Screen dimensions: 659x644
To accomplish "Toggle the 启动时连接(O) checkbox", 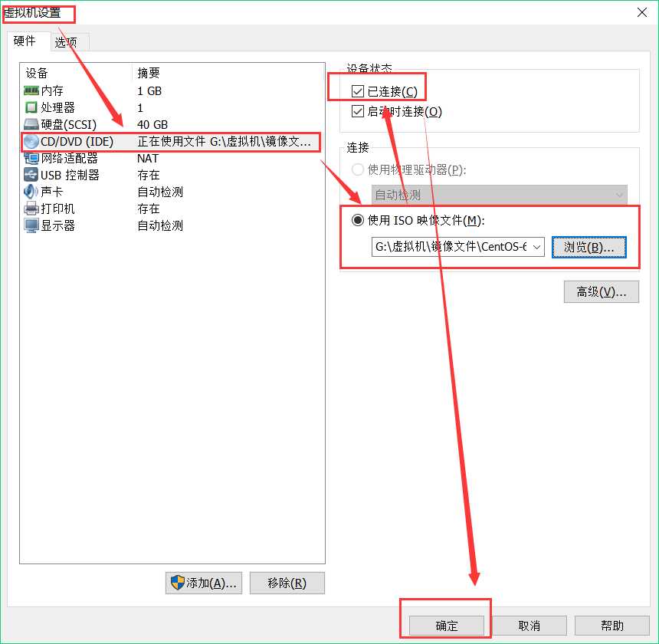I will (358, 111).
